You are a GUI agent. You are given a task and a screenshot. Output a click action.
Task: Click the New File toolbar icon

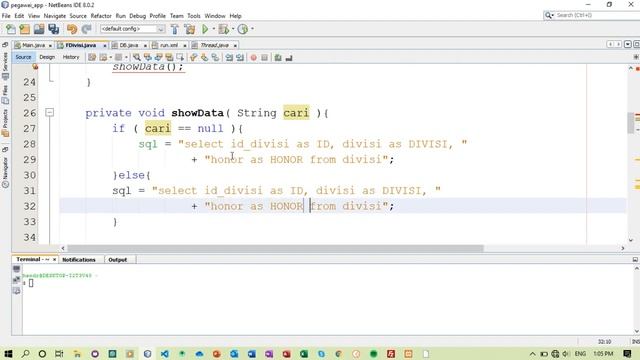pyautogui.click(x=11, y=29)
